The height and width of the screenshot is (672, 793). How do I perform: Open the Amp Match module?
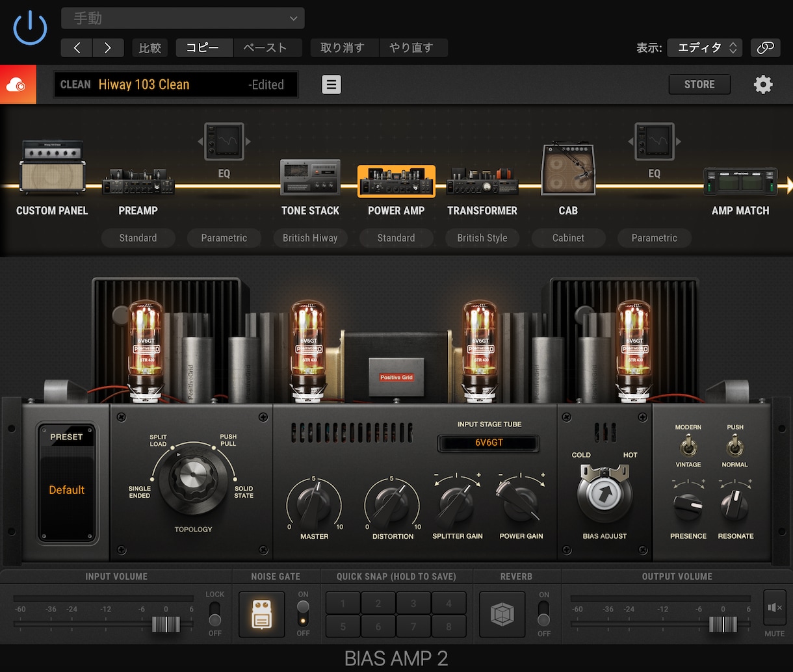coord(740,181)
